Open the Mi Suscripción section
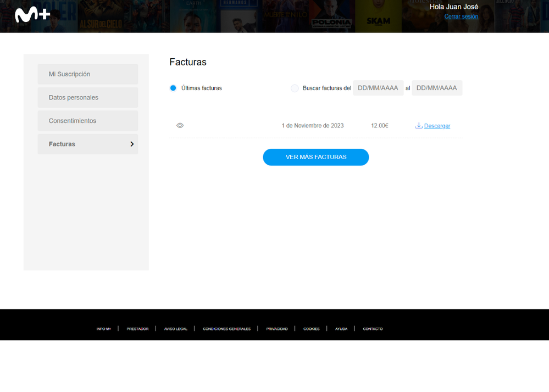Viewport: 549px width, 392px height. coord(87,74)
